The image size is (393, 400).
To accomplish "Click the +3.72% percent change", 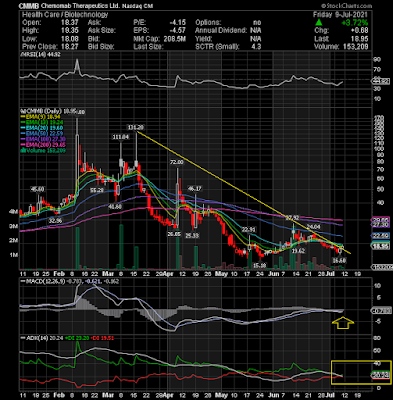I will click(x=355, y=23).
